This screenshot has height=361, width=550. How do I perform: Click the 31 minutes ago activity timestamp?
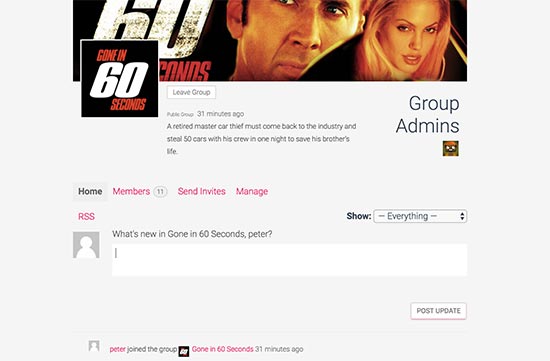tap(279, 349)
